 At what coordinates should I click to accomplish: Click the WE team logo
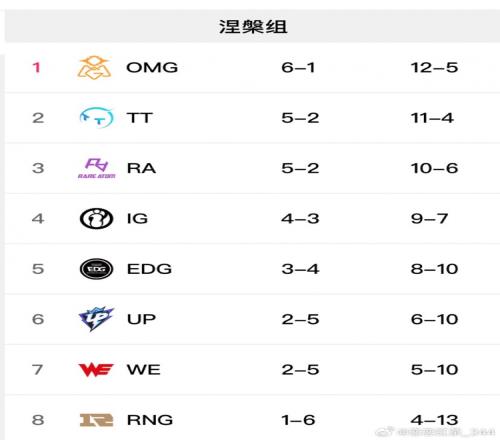tap(96, 370)
